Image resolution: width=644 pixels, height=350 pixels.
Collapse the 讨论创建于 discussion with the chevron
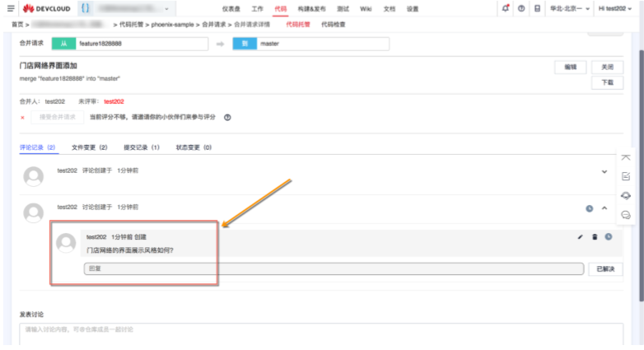[604, 208]
